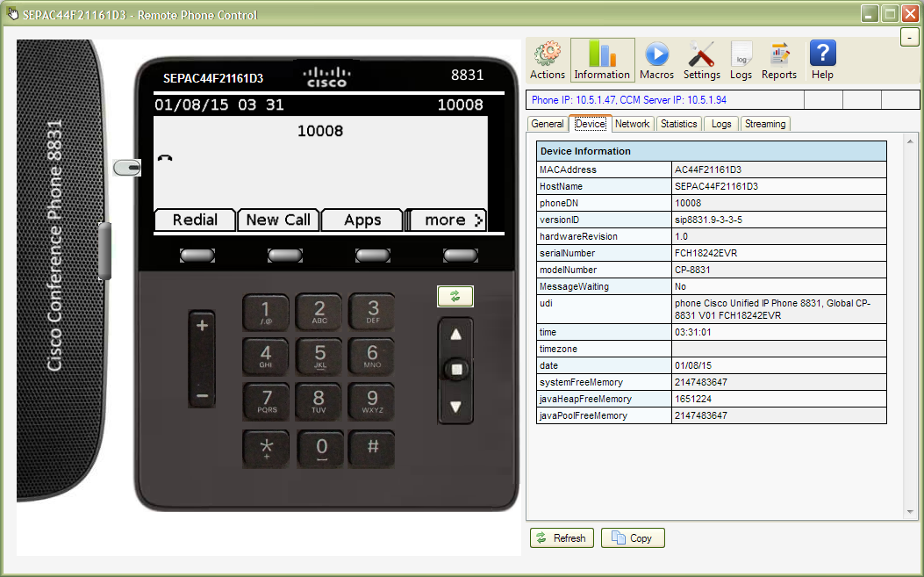Switch to the Network tab
924x577 pixels.
632,124
